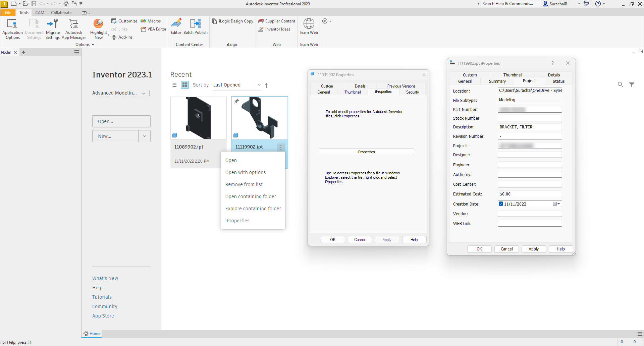
Task: Launch the Autodesk App Manager
Action: 74,29
